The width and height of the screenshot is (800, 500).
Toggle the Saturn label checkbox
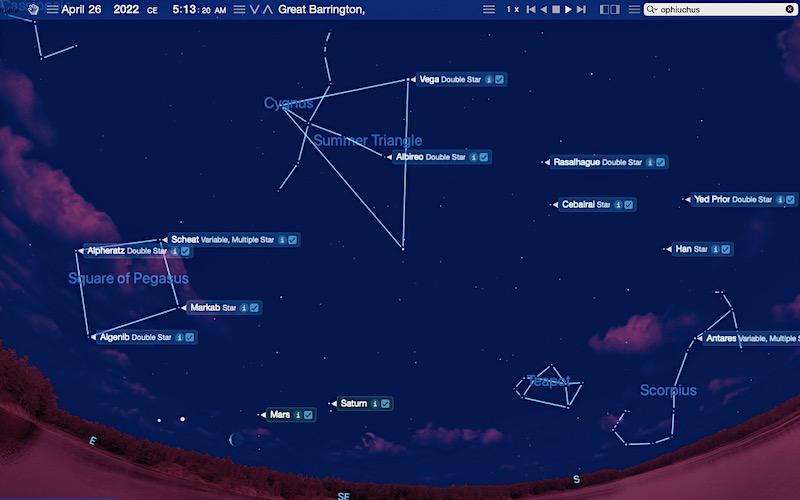385,404
